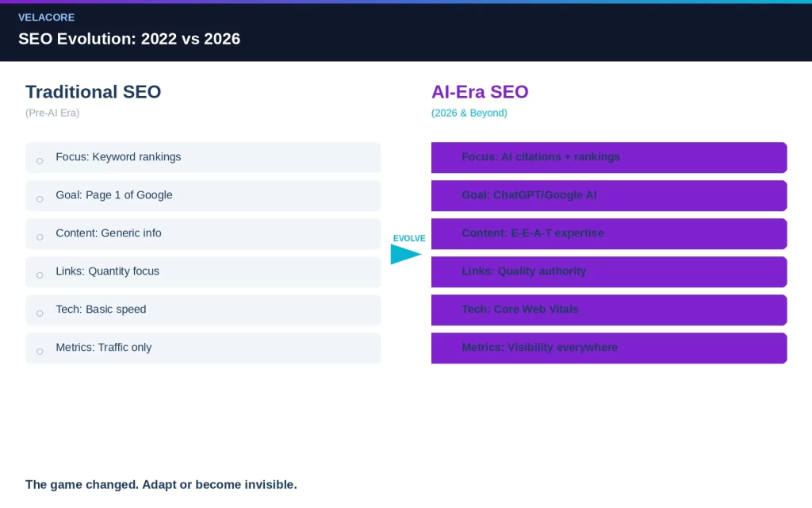The height and width of the screenshot is (508, 812).
Task: Click the Links: Quality authority card
Action: click(x=609, y=271)
